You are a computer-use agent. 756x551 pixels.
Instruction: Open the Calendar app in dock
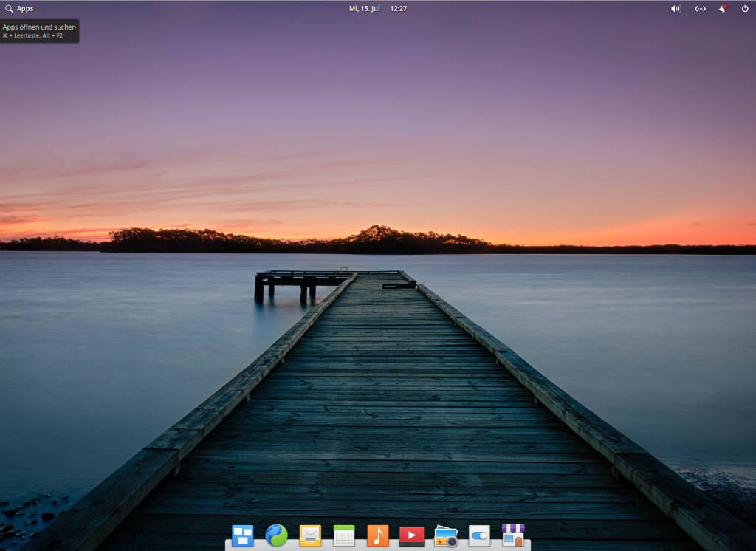click(344, 535)
